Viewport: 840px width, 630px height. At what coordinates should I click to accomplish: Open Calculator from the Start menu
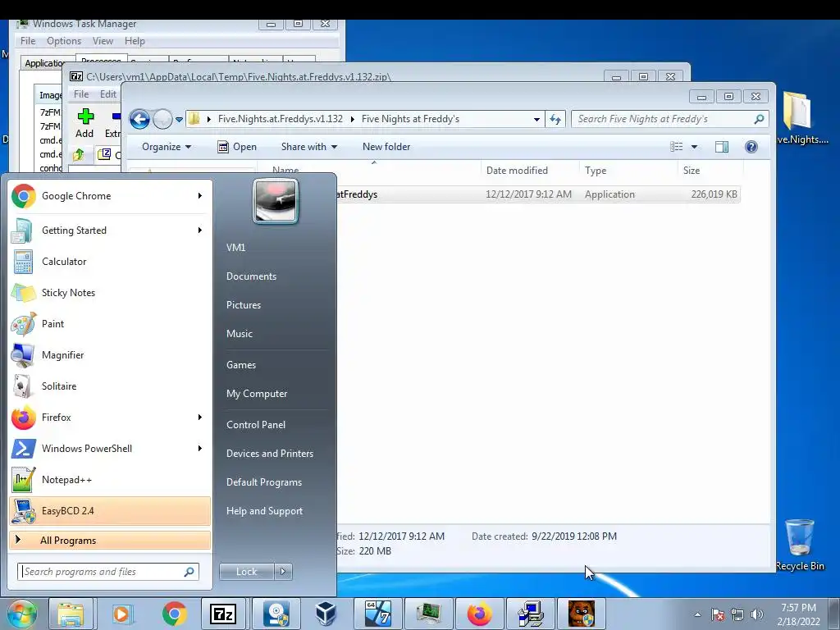(109, 262)
